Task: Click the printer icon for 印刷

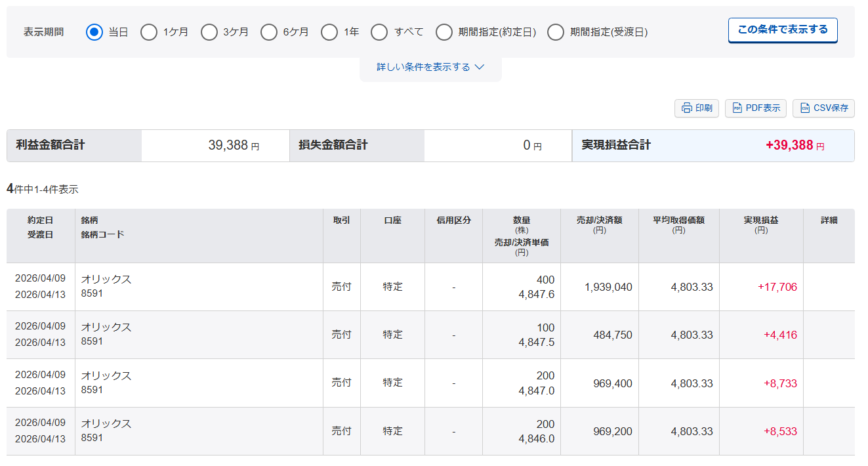Action: 686,108
